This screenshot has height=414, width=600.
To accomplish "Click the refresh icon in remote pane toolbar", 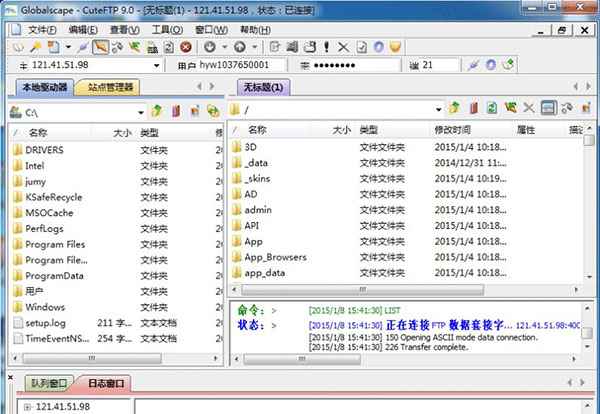I will point(491,108).
